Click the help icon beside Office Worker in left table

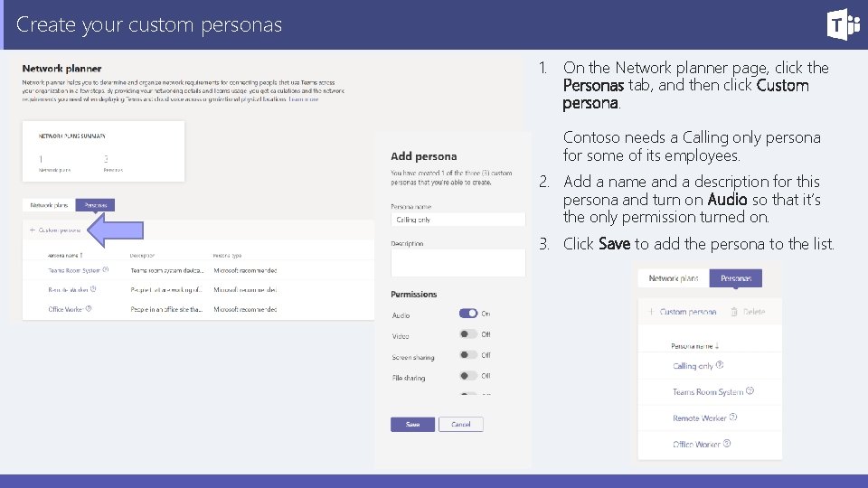tap(89, 309)
